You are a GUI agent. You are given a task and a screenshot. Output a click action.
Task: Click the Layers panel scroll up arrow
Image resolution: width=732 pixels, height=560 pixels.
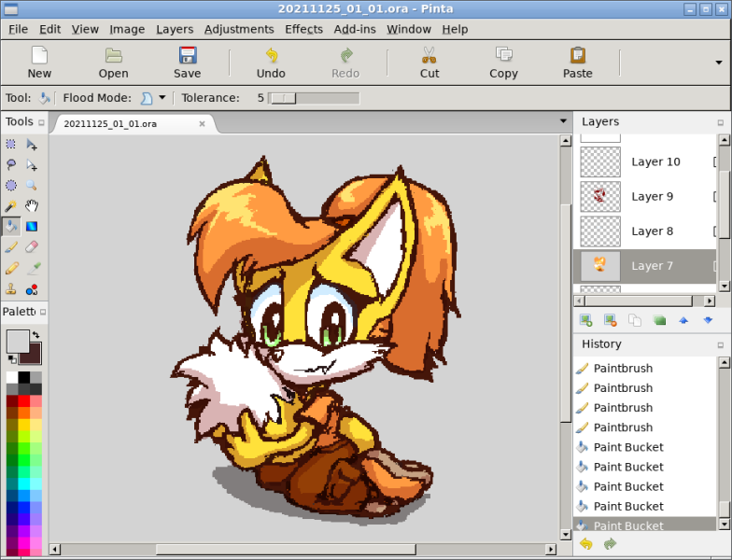pos(724,140)
